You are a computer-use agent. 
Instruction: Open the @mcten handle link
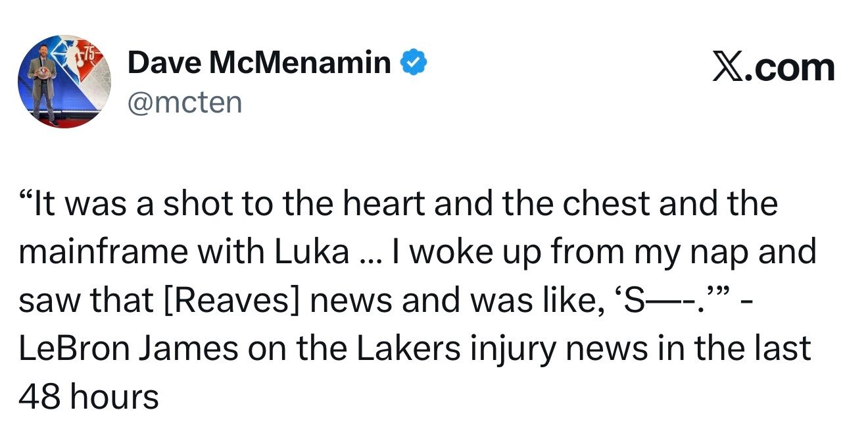click(x=185, y=102)
